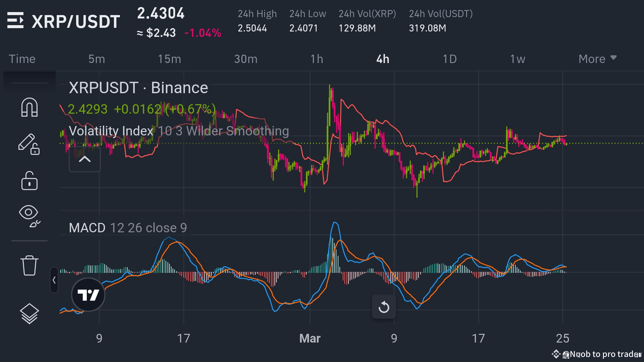The image size is (644, 362).
Task: Open the hamburger menu beside XRP/USDT
Action: [16, 21]
